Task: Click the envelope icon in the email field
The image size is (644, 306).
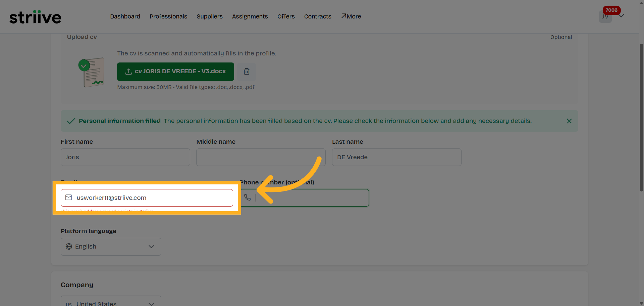Action: (x=68, y=198)
